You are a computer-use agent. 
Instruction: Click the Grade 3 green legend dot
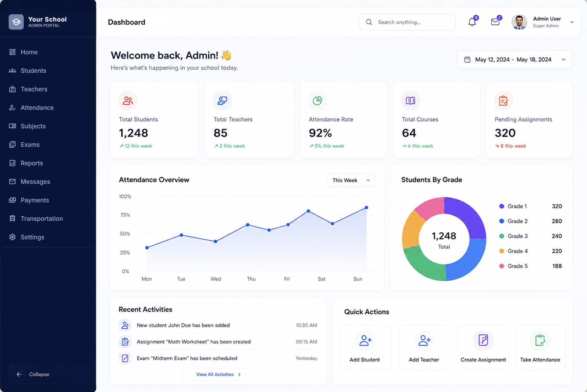[502, 236]
